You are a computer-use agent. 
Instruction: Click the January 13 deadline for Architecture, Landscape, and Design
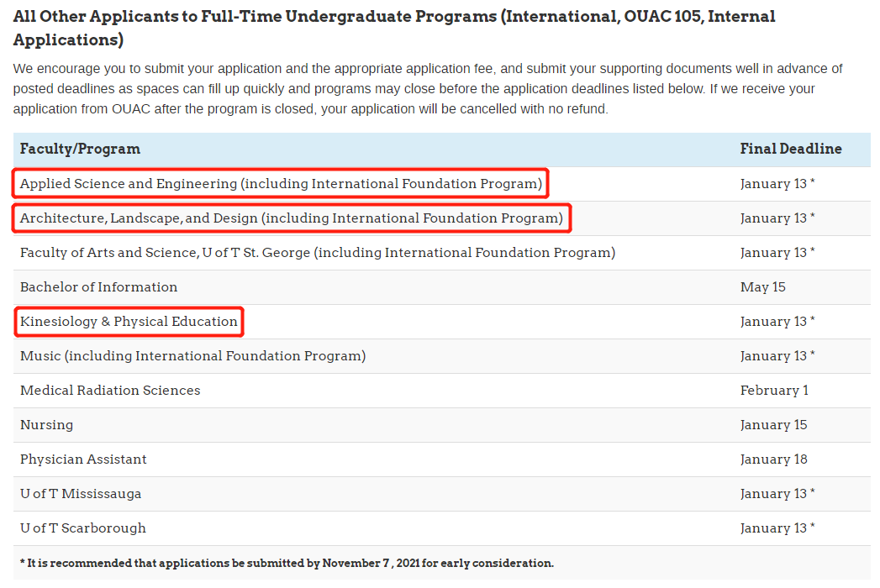click(x=777, y=218)
